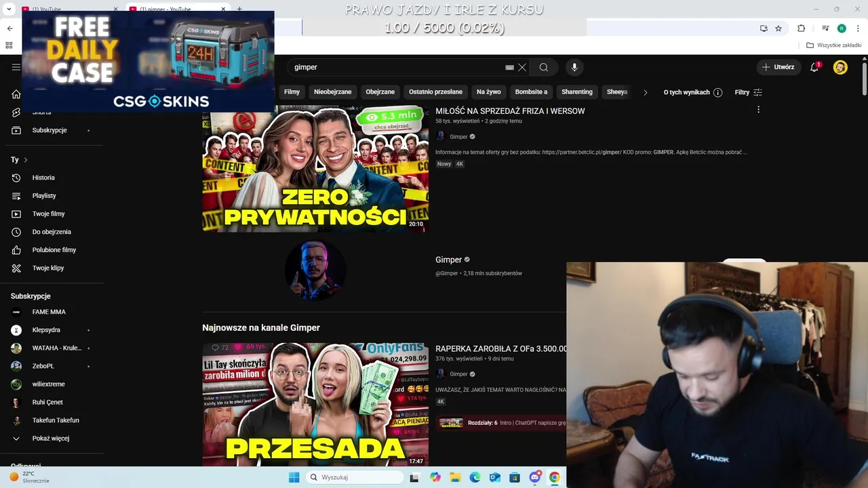Viewport: 868px width, 488px height.
Task: Open the notifications bell
Action: pos(814,67)
